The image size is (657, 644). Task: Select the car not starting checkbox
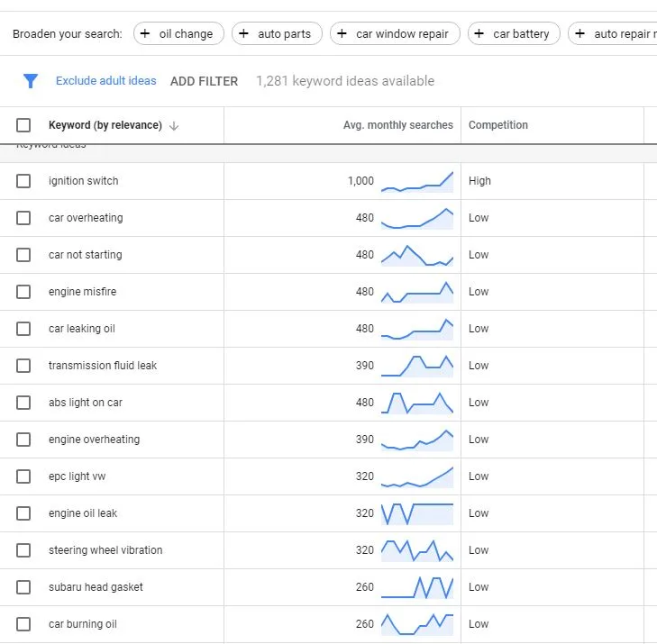(x=23, y=255)
